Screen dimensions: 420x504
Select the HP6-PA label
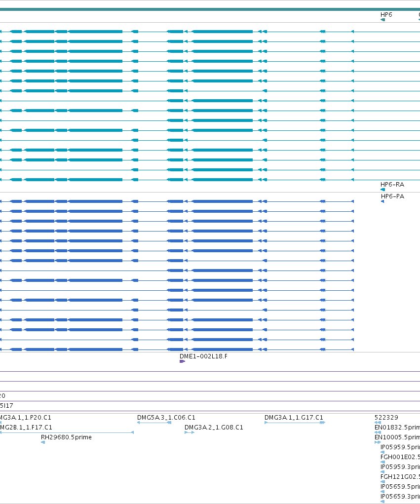392,196
